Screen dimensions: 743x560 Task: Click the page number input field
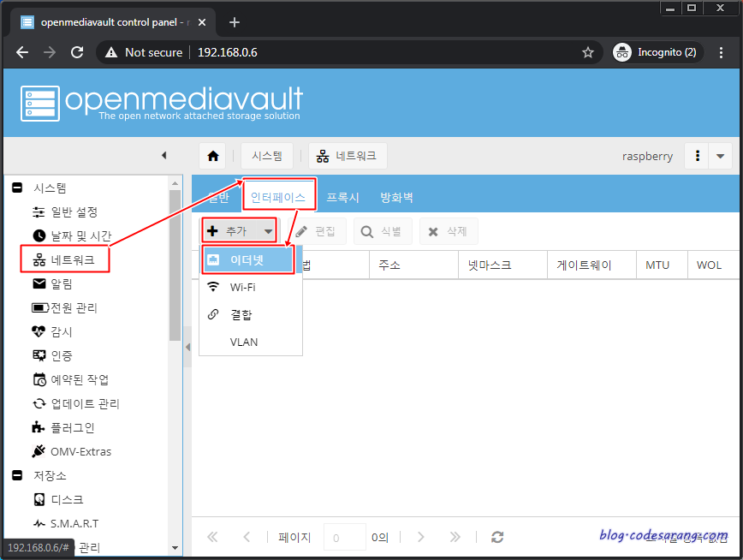(344, 537)
